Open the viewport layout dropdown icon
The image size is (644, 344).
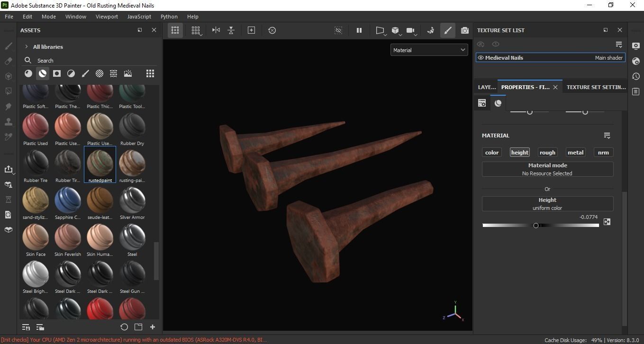coord(380,31)
